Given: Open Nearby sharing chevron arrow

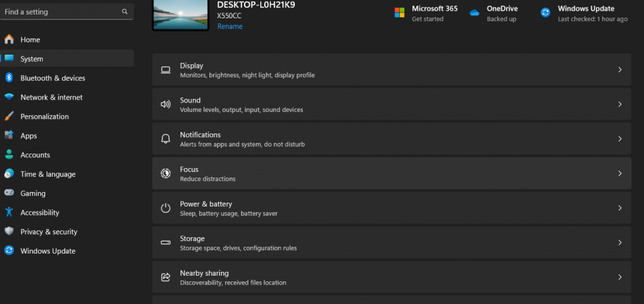Looking at the screenshot, I should point(619,277).
